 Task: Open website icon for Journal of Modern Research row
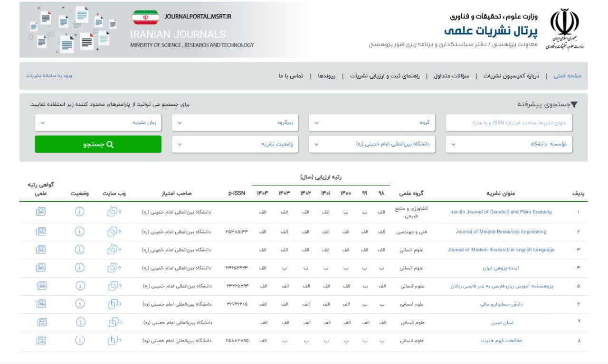(x=114, y=250)
